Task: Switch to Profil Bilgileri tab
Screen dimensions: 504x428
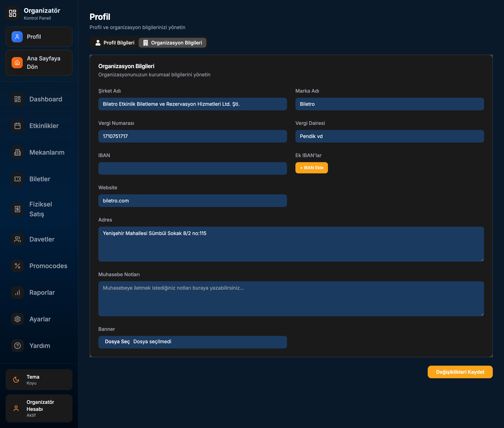Action: tap(115, 43)
